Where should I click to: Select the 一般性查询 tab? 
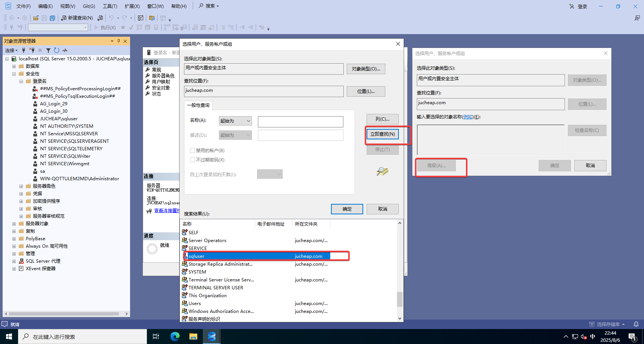point(198,105)
